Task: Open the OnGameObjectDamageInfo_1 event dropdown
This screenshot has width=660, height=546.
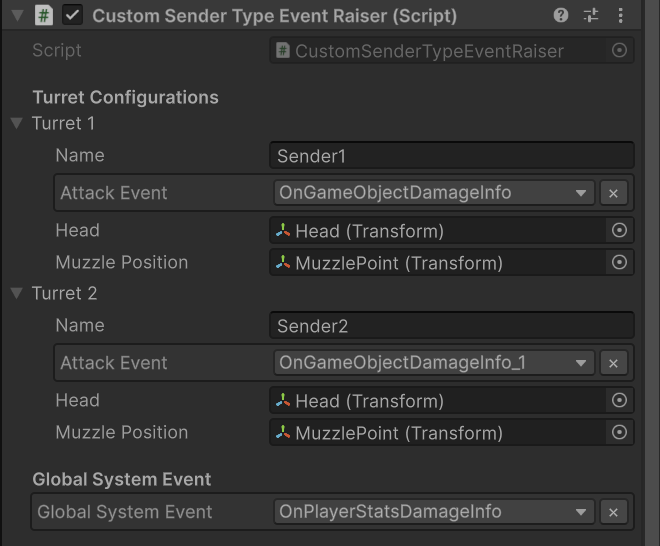Action: [x=434, y=363]
